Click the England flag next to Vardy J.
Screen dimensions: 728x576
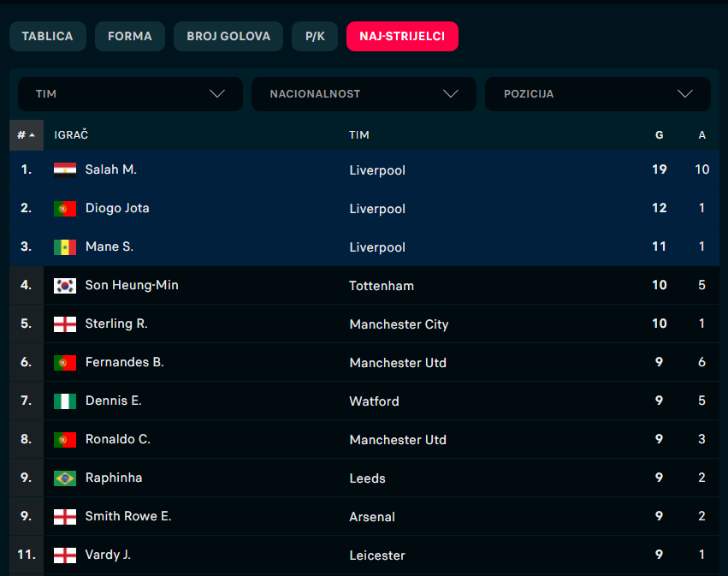coord(65,555)
